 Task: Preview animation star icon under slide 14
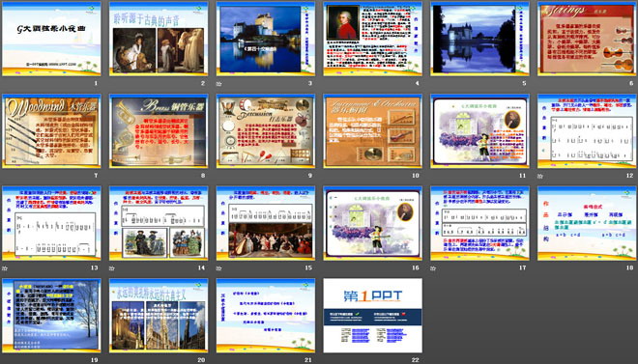point(112,268)
